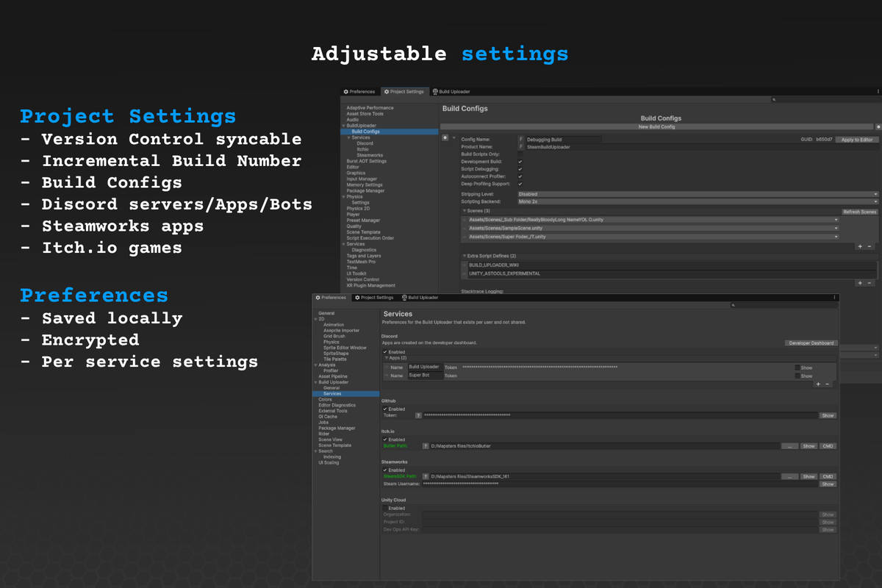Click the help icon beside SteamSDK Path
The image size is (882, 588).
tap(426, 476)
